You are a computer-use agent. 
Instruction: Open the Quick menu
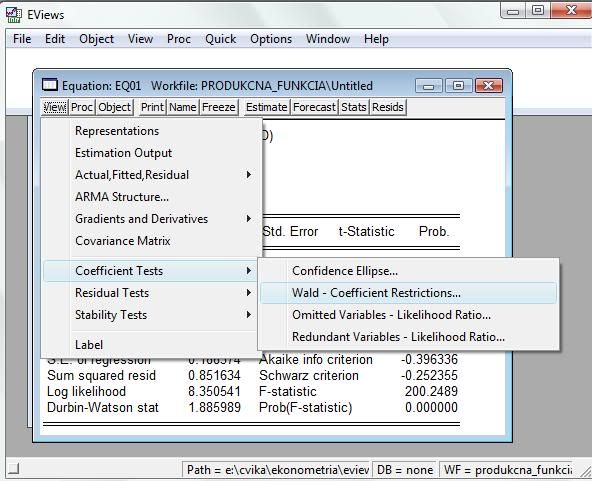click(x=220, y=39)
